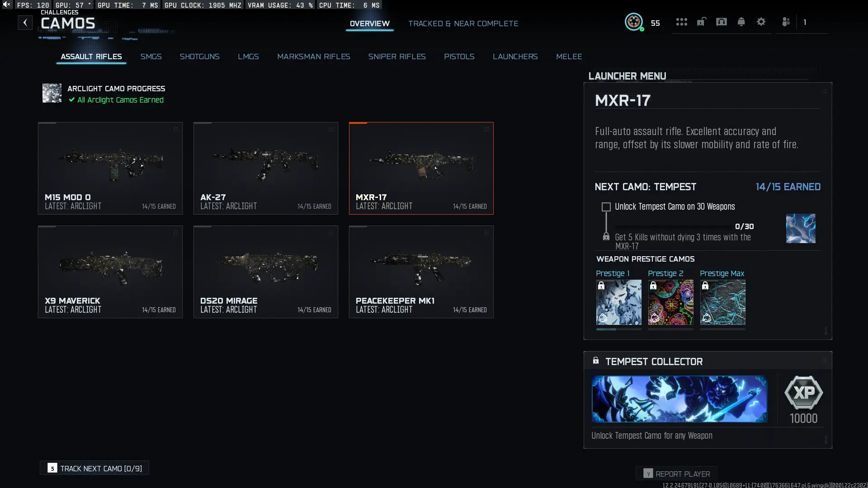
Task: Click the Tempest Collector reward banner
Action: (679, 399)
